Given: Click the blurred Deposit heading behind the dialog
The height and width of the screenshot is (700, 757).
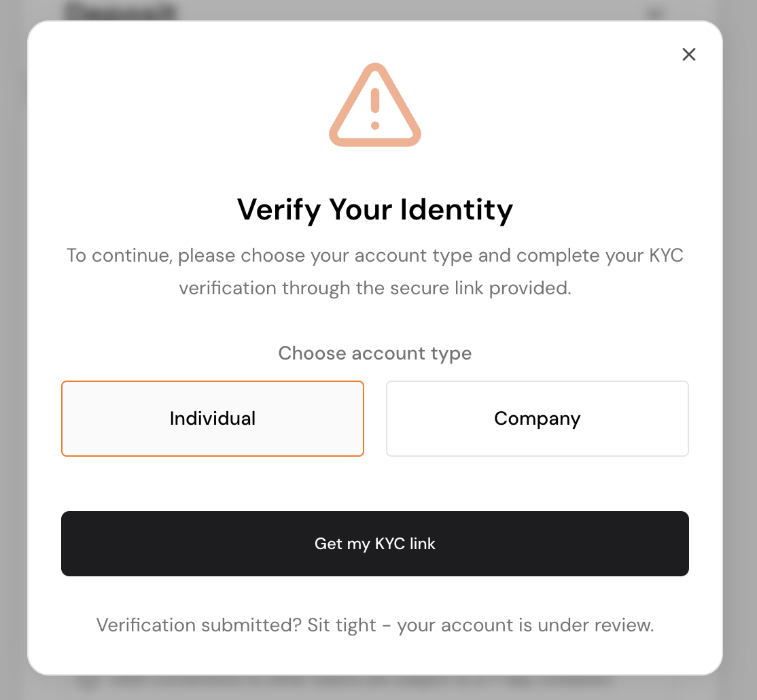Looking at the screenshot, I should pyautogui.click(x=121, y=11).
